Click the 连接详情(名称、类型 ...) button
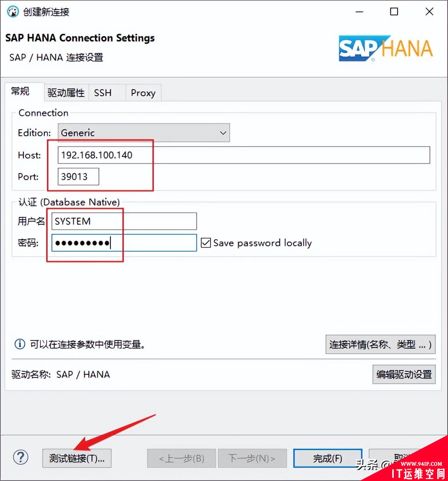 (380, 344)
